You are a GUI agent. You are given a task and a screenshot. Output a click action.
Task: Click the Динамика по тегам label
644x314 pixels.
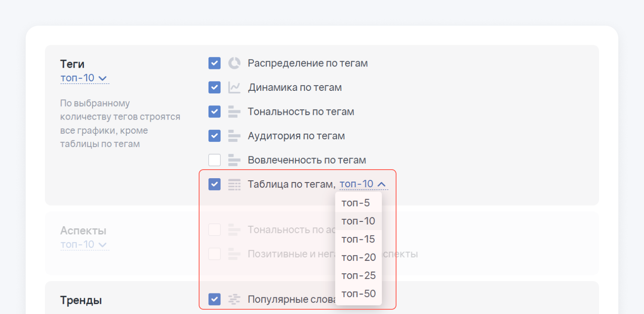pos(295,87)
